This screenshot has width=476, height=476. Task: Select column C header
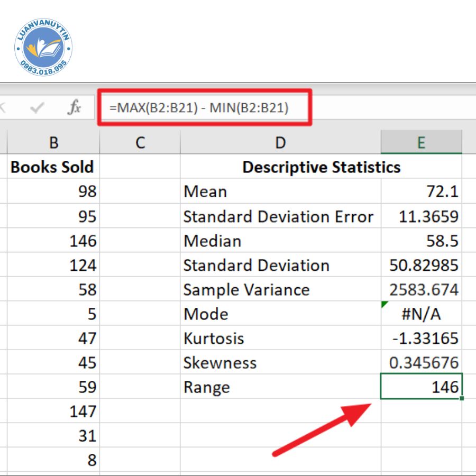pos(140,143)
